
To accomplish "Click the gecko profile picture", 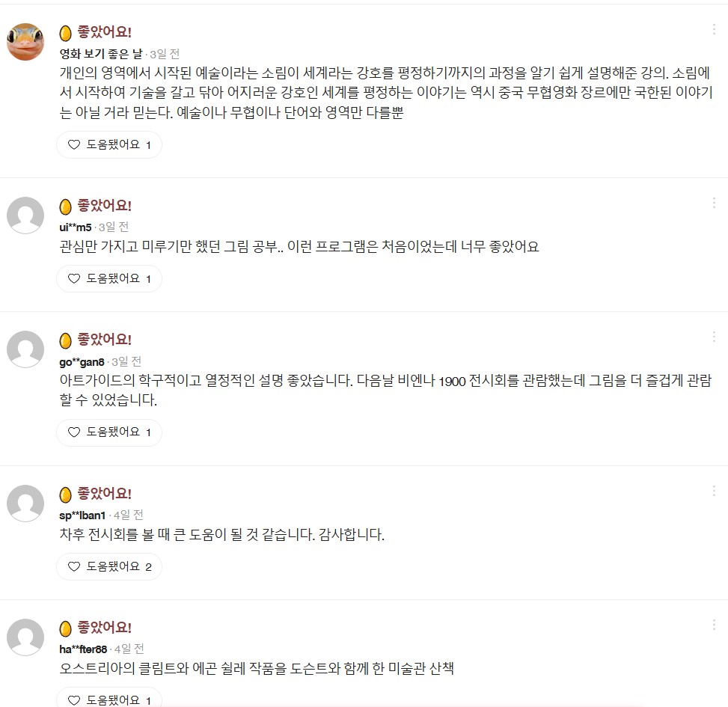I will tap(25, 42).
